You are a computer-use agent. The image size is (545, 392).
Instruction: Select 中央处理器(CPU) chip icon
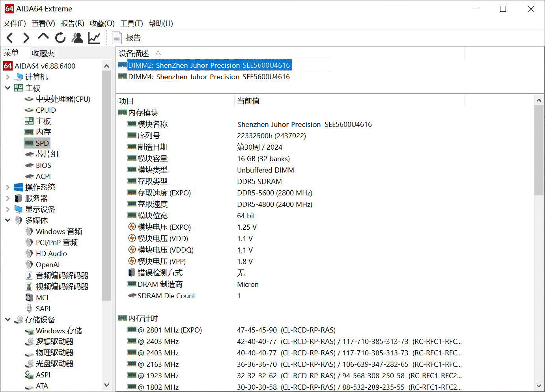pos(29,99)
